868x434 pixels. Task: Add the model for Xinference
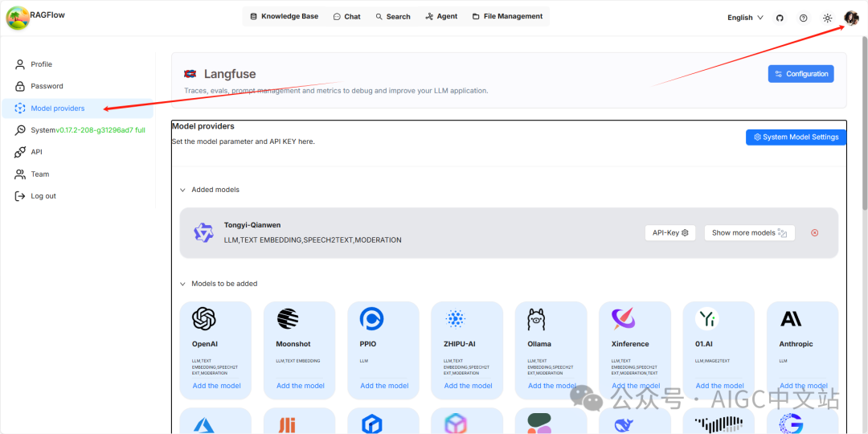636,386
